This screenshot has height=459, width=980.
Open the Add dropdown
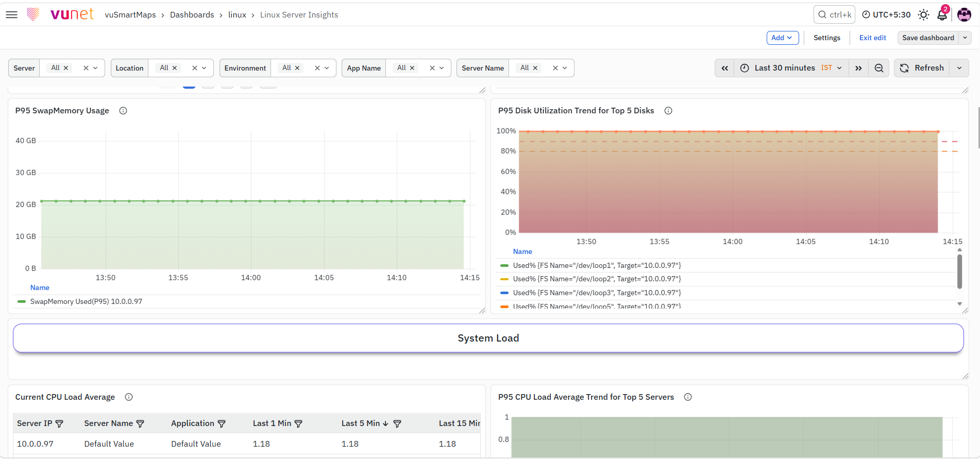click(782, 38)
